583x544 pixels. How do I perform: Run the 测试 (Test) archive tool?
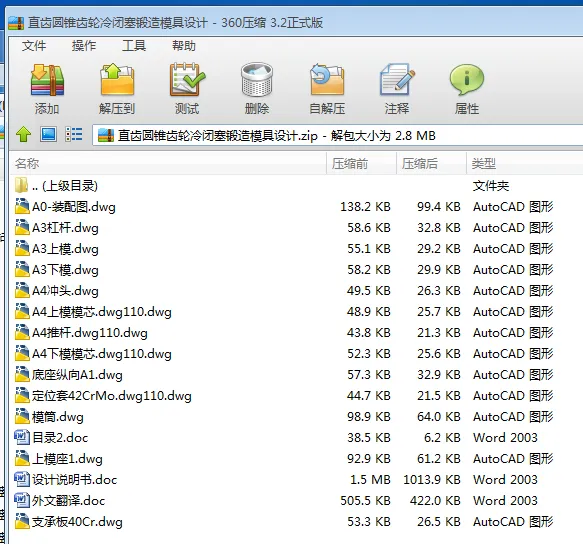point(187,80)
